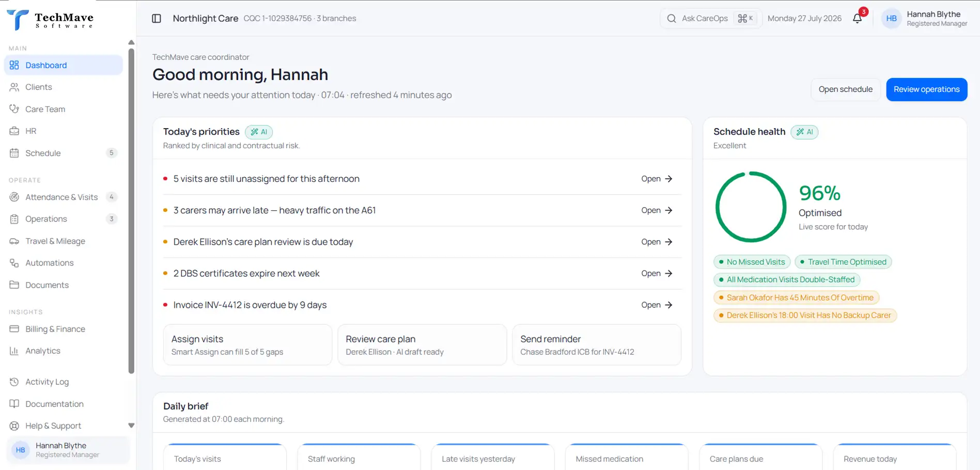The width and height of the screenshot is (980, 470).
Task: Click the search magnifier icon in Ask CareOps
Action: click(672, 19)
